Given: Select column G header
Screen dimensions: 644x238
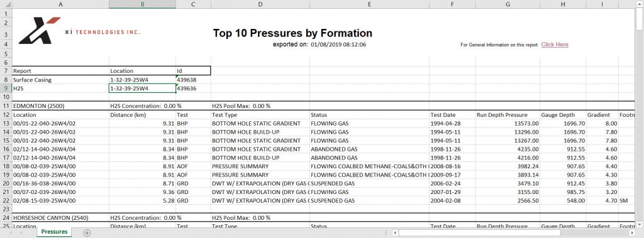Looking at the screenshot, I should coord(508,4).
